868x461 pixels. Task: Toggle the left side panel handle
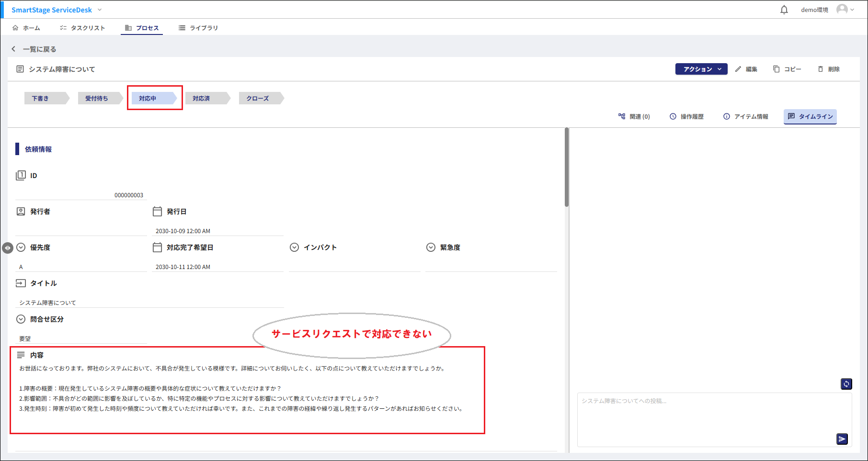pyautogui.click(x=7, y=248)
